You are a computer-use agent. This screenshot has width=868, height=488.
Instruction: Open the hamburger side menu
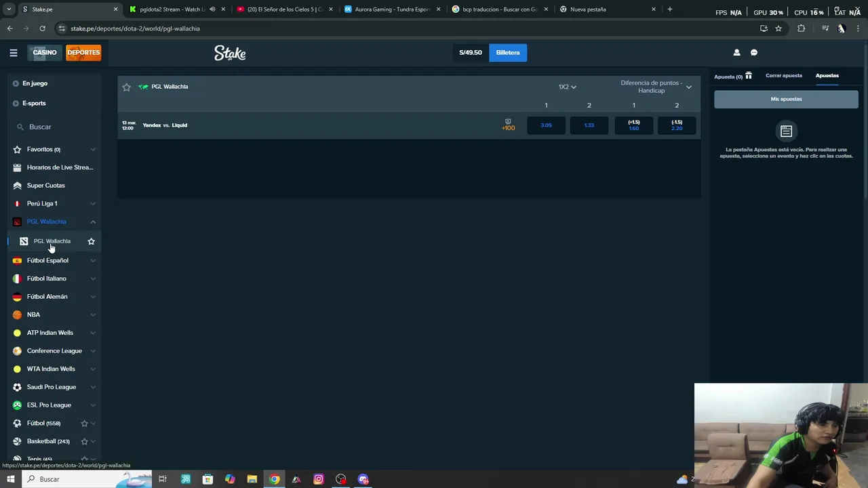(x=13, y=52)
